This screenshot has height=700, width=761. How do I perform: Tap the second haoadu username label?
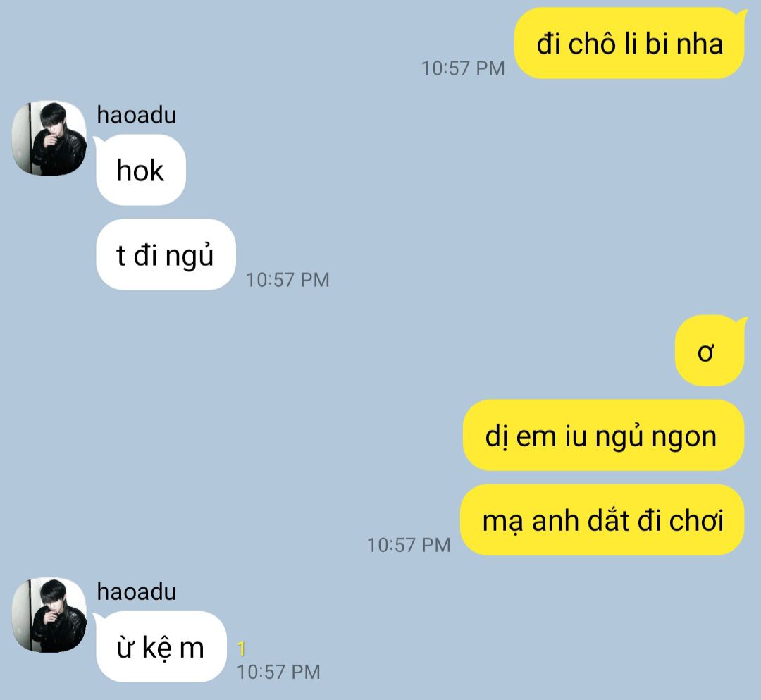[x=137, y=591]
